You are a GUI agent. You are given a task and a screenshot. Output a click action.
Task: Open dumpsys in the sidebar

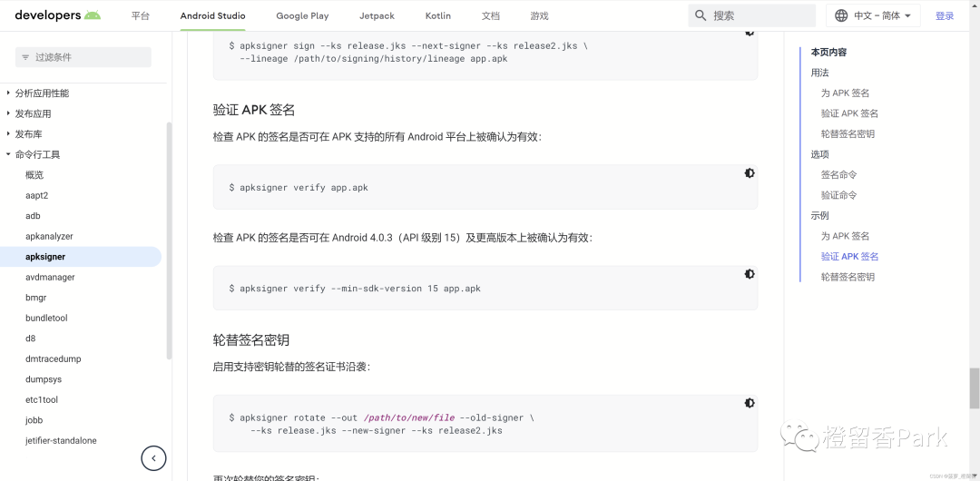click(44, 379)
